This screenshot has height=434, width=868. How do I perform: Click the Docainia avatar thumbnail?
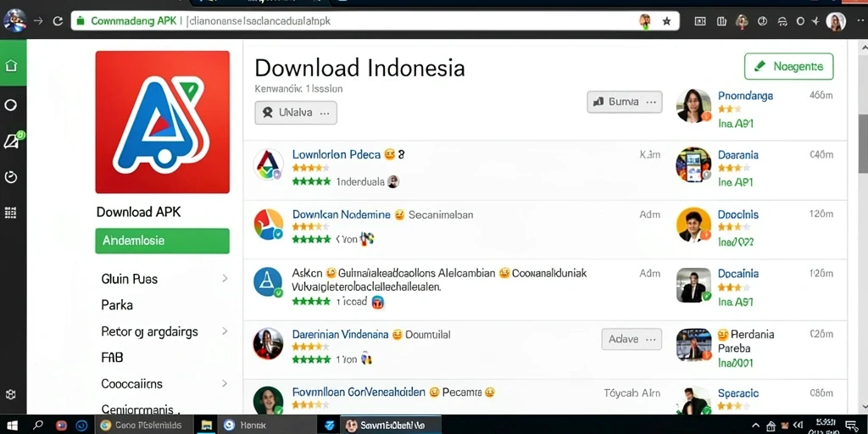click(x=693, y=285)
